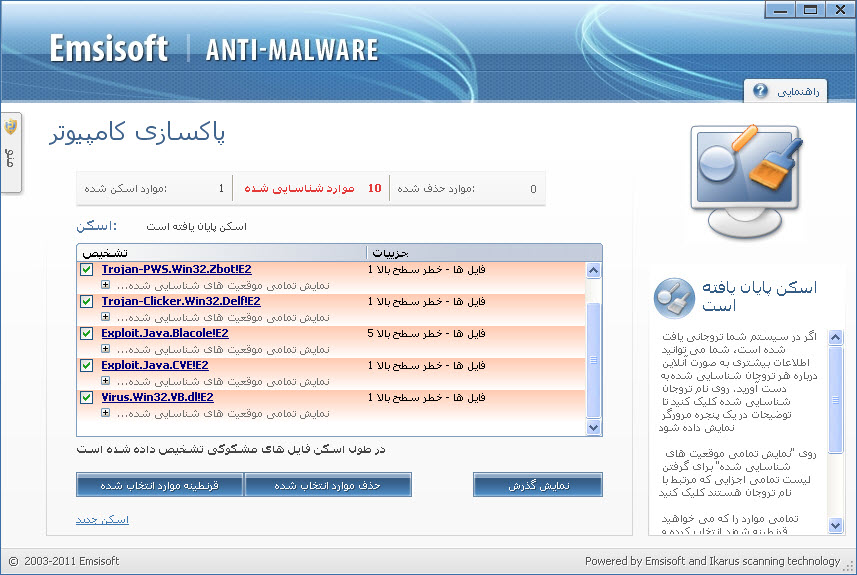This screenshot has height=575, width=857.
Task: Close the Emsisoft window
Action: tap(840, 10)
